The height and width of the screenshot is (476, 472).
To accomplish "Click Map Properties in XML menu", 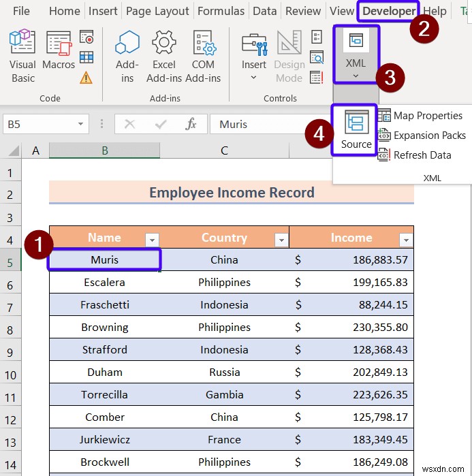I will point(420,116).
